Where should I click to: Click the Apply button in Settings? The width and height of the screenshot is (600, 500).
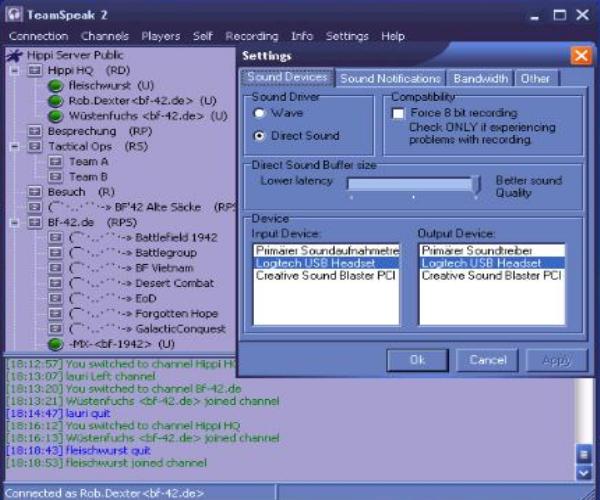pos(557,360)
